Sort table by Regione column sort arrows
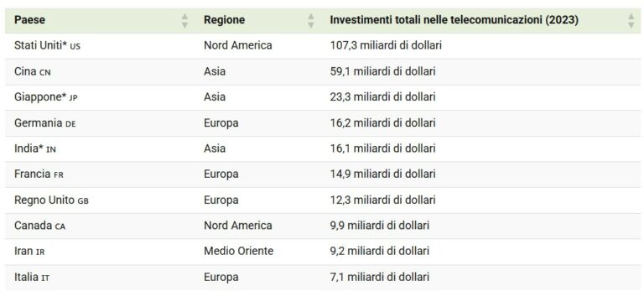This screenshot has width=644, height=302. click(311, 20)
